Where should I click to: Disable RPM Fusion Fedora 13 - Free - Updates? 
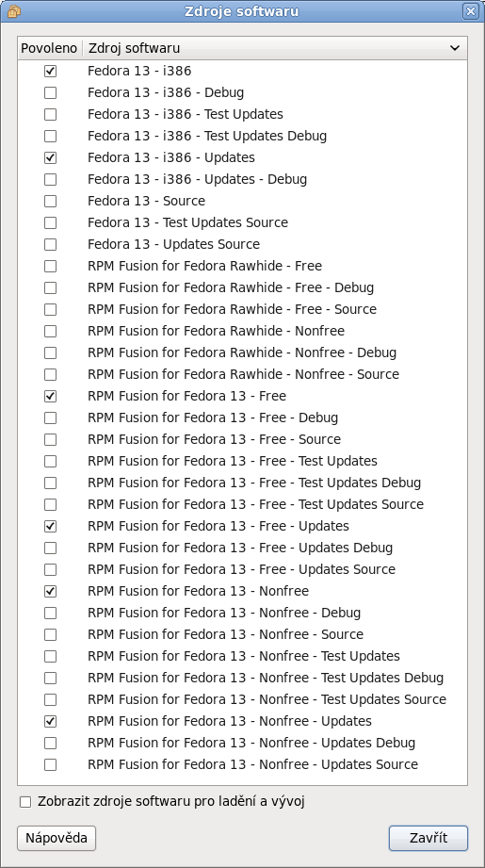[x=50, y=526]
